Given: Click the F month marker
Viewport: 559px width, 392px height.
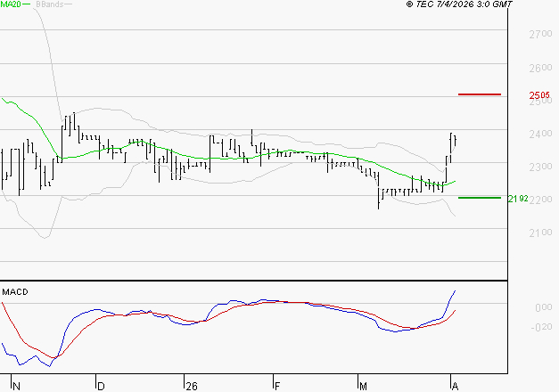Looking at the screenshot, I should click(x=277, y=387).
